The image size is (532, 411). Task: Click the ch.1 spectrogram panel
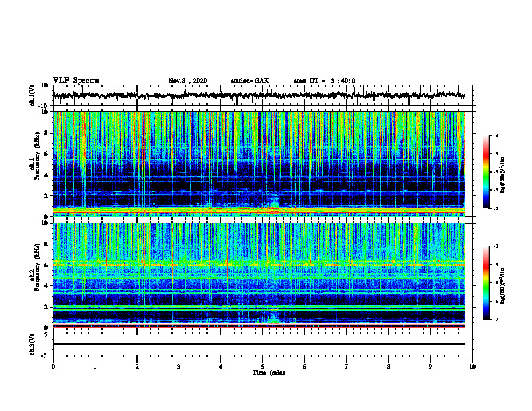tap(259, 164)
